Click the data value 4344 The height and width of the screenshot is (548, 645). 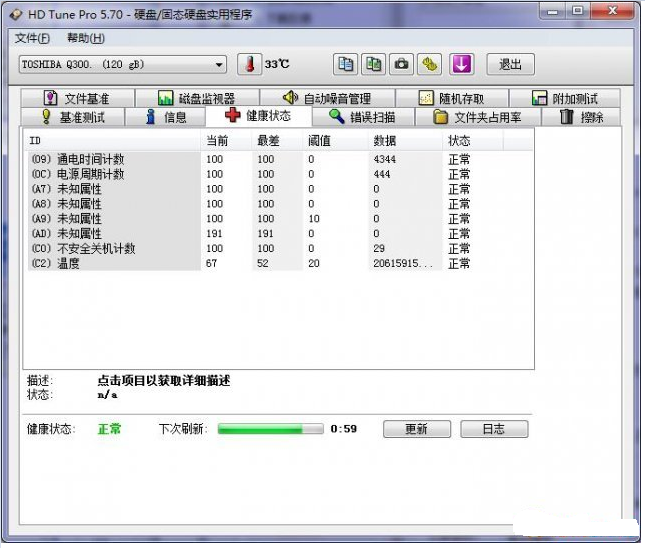coord(384,159)
